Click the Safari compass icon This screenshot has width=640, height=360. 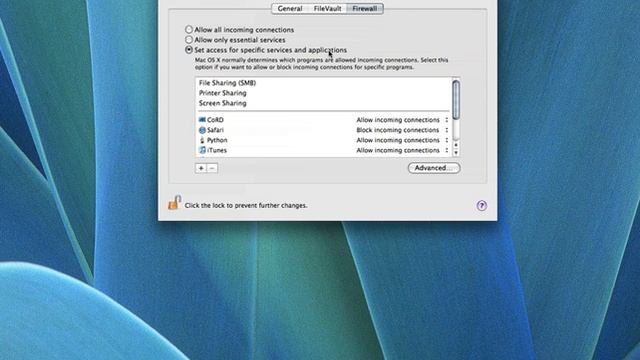click(202, 130)
